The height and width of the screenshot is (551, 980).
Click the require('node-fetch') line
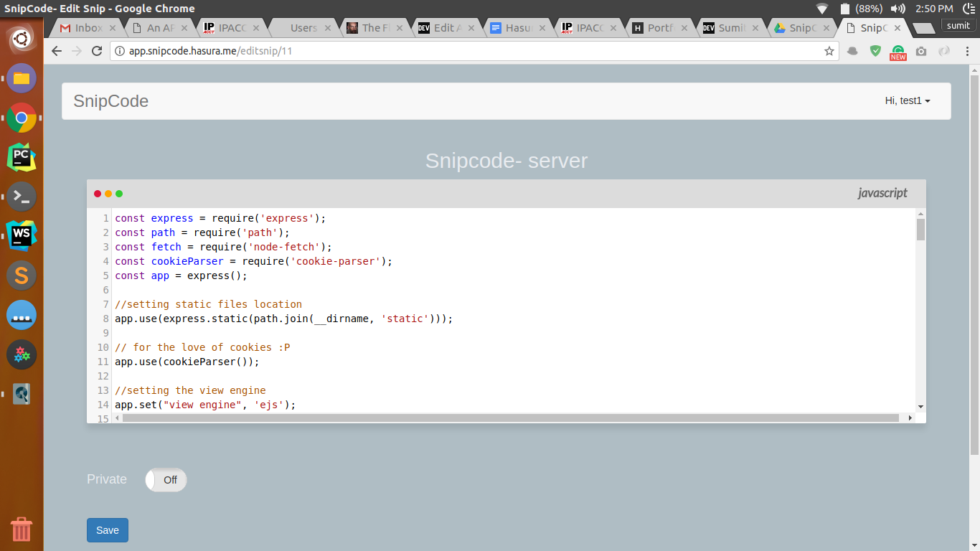click(223, 247)
